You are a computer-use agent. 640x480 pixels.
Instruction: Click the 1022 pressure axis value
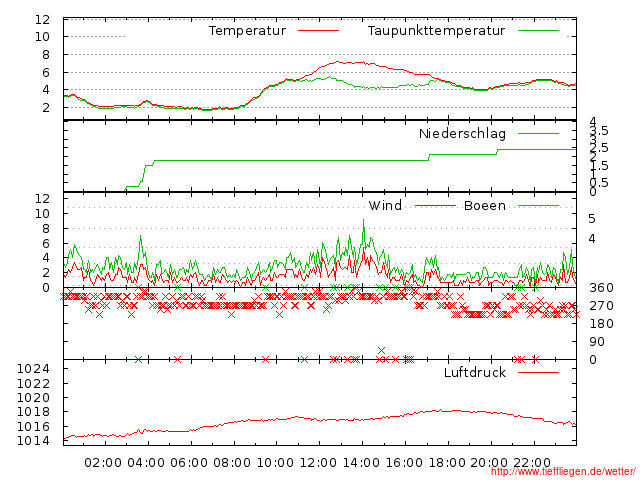(33, 384)
